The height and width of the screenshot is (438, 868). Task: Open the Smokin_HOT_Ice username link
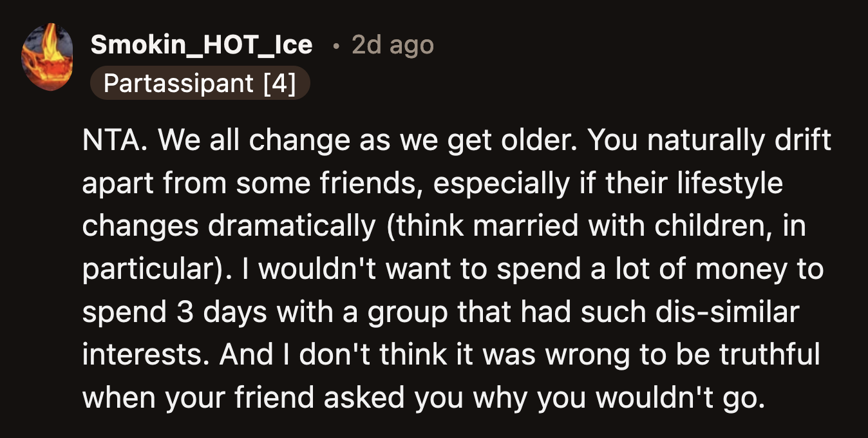click(201, 45)
